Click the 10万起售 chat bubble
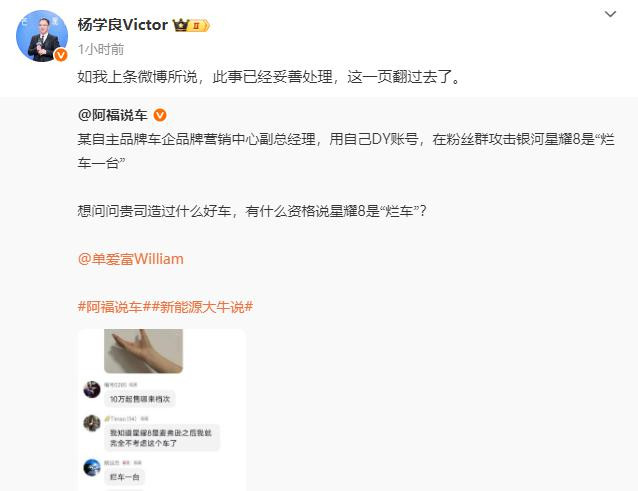The image size is (638, 491). [140, 399]
